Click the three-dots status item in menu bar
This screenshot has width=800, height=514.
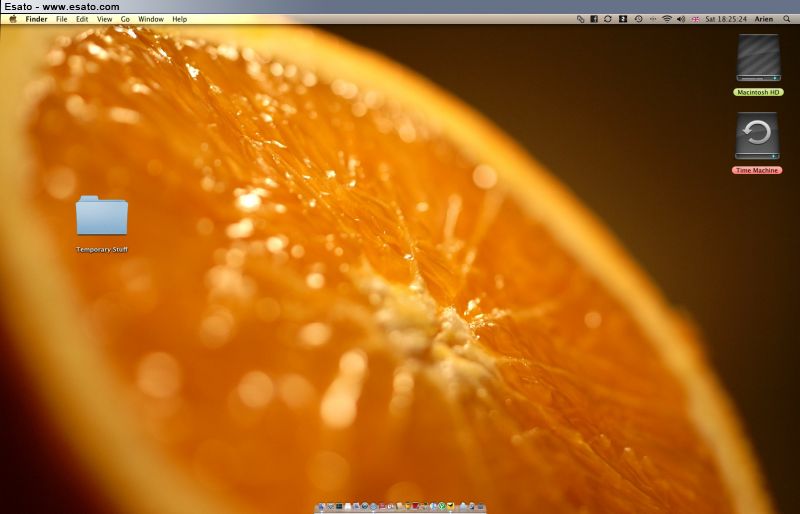point(653,19)
